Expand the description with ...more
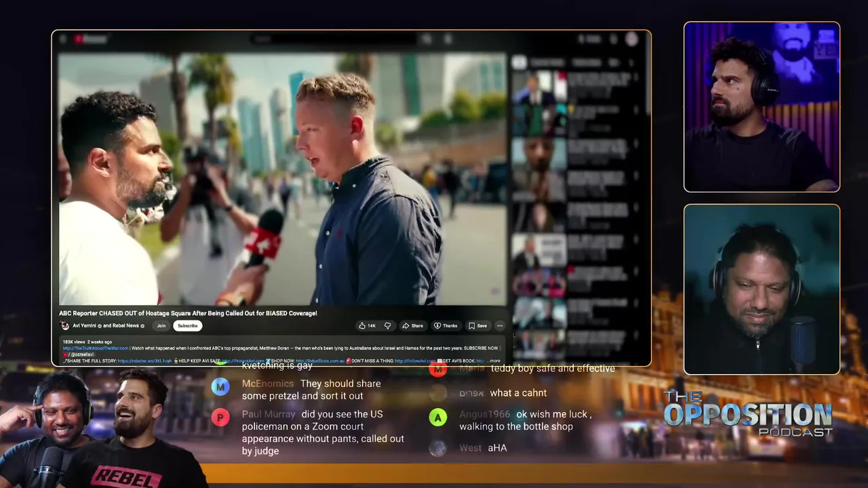Viewport: 868px width, 488px height. pos(493,361)
